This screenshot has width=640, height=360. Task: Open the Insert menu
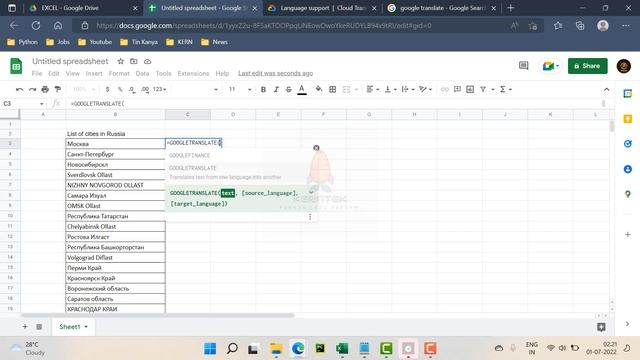pos(94,73)
